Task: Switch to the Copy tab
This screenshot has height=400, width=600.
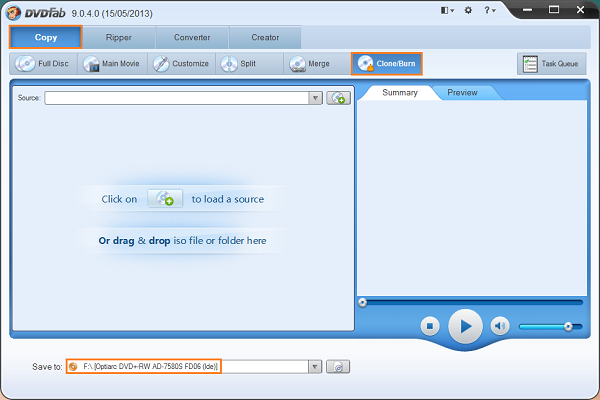Action: 46,38
